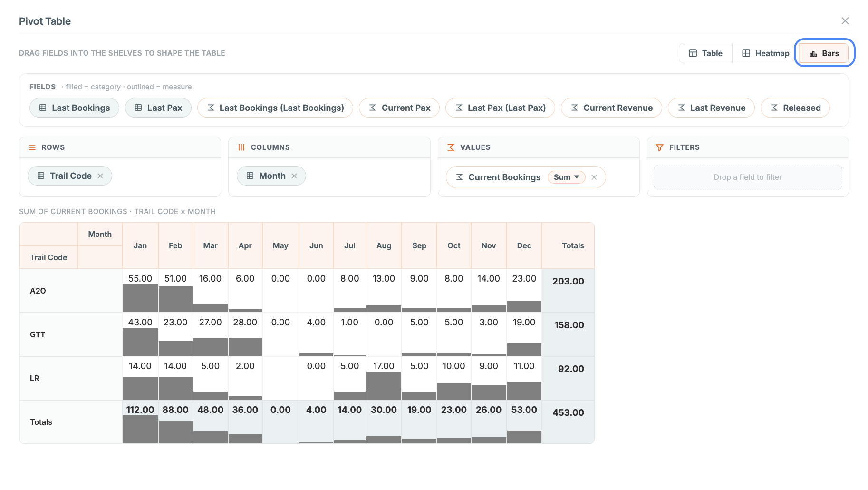868x490 pixels.
Task: Click the Dec column header
Action: (524, 245)
